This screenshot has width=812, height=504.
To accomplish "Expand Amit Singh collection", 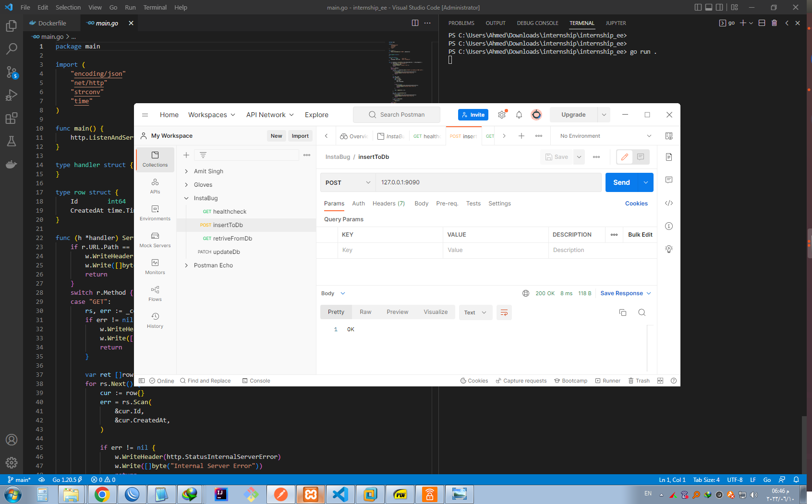I will (186, 171).
